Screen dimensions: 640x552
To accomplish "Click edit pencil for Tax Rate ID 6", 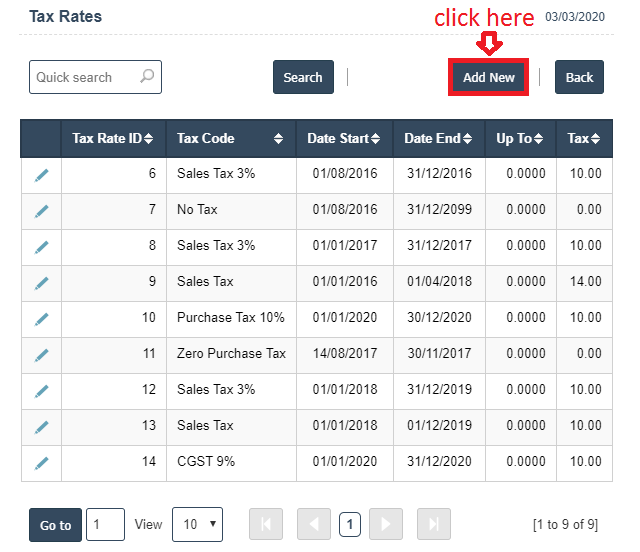I will 41,175.
